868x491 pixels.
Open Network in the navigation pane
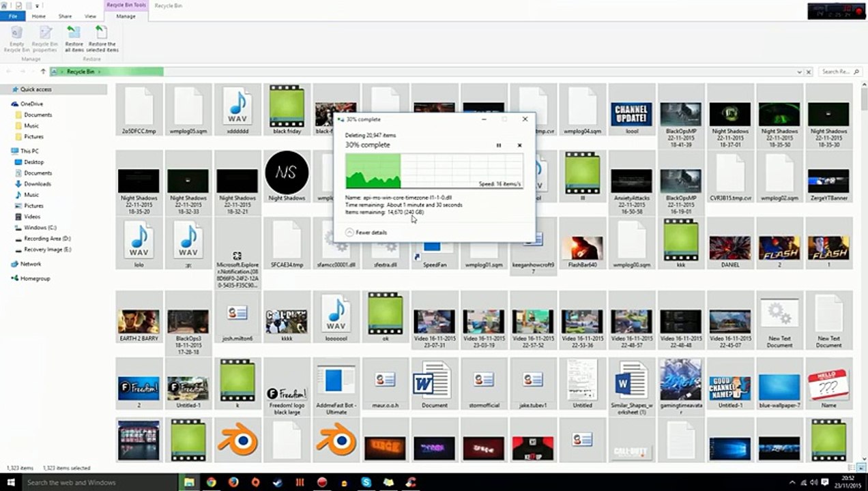30,264
